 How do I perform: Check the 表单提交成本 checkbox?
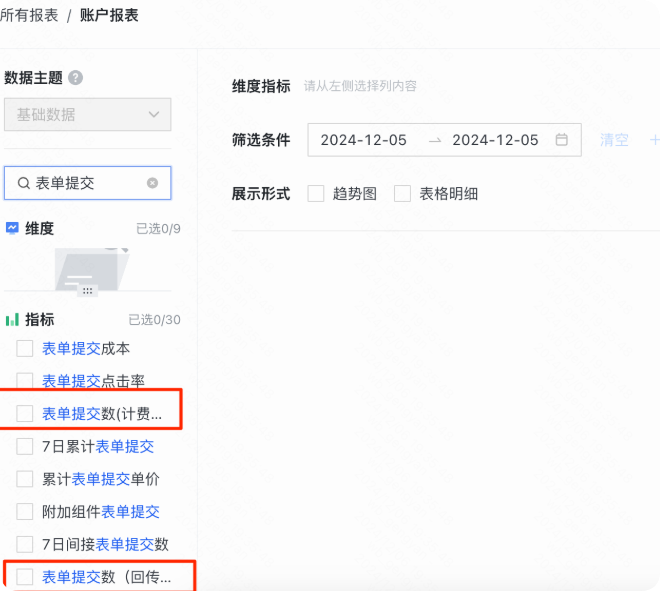[x=25, y=349]
